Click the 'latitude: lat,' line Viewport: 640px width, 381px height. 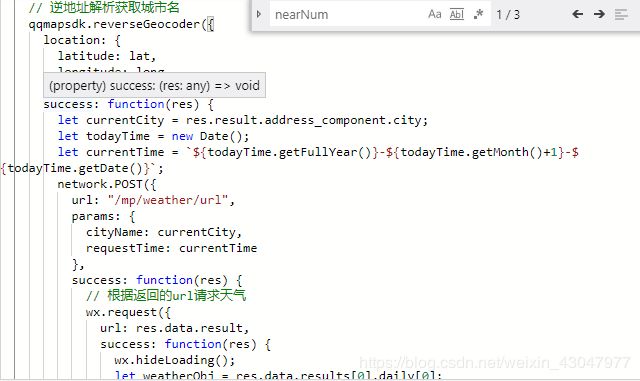(x=107, y=56)
